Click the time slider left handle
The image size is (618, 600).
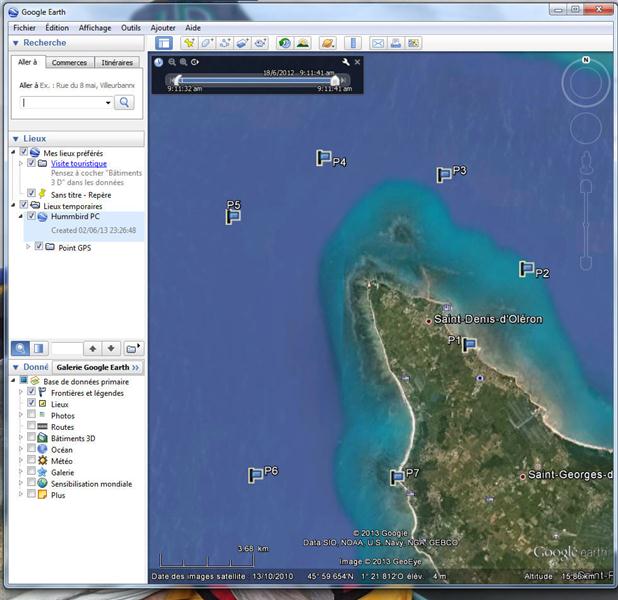178,80
